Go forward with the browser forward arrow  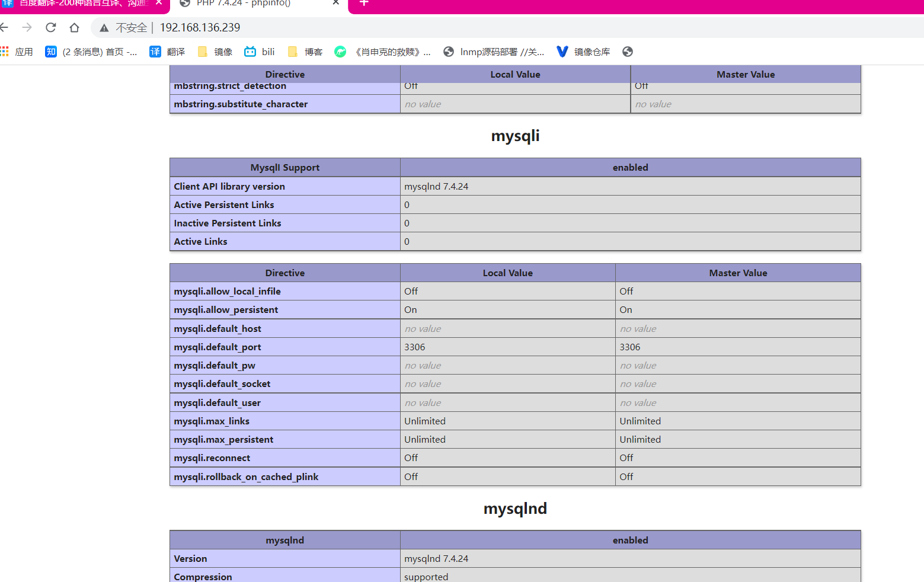(27, 27)
